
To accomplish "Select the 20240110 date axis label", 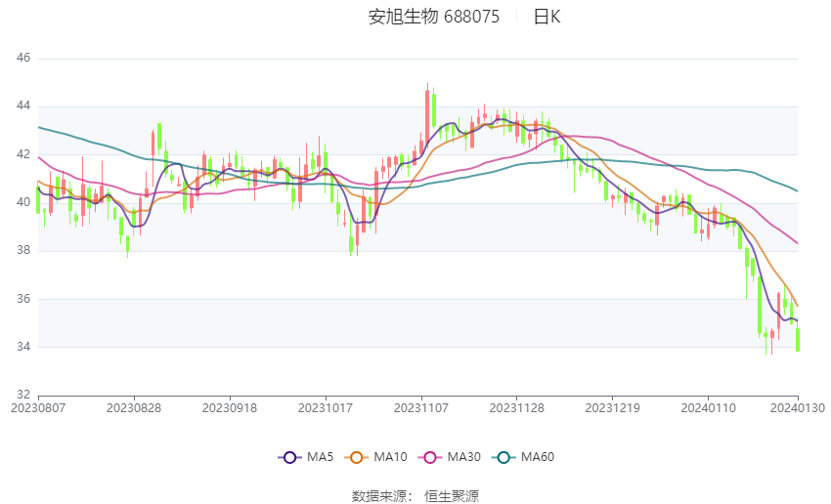I will [708, 408].
